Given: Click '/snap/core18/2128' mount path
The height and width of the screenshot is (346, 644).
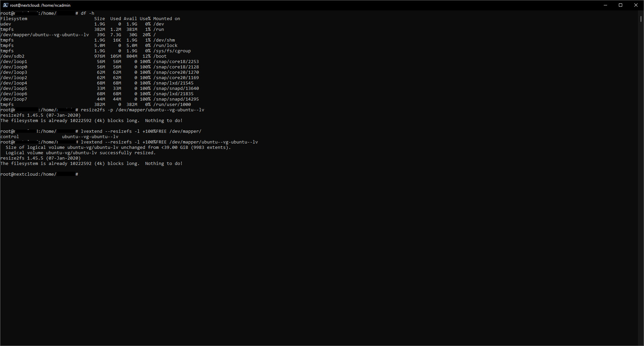Looking at the screenshot, I should pos(176,67).
